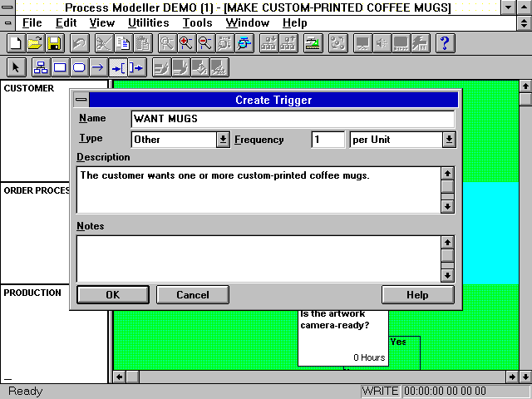Open the Type dropdown showing Other
Viewport: 532px width, 399px height.
click(223, 140)
